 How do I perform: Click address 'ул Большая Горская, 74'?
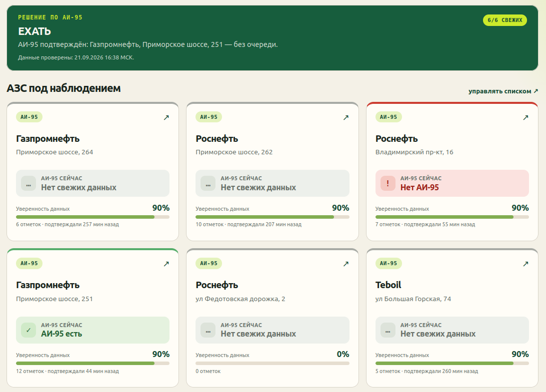coord(413,299)
